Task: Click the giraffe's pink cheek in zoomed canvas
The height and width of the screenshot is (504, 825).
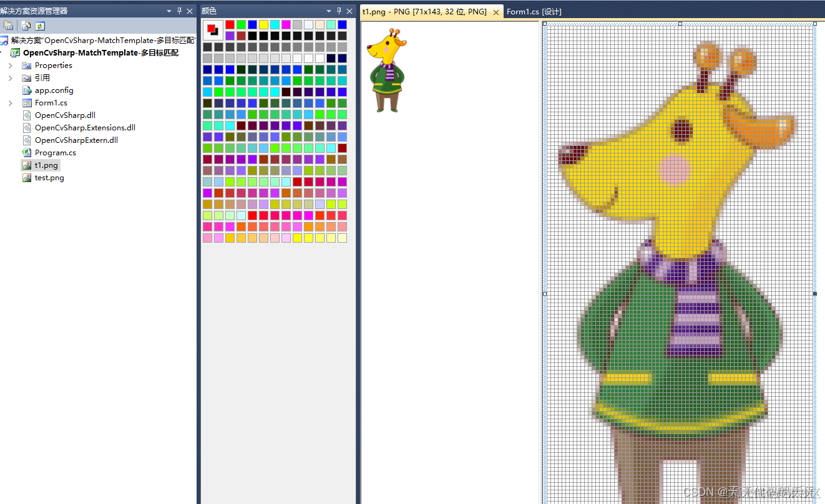Action: point(674,169)
